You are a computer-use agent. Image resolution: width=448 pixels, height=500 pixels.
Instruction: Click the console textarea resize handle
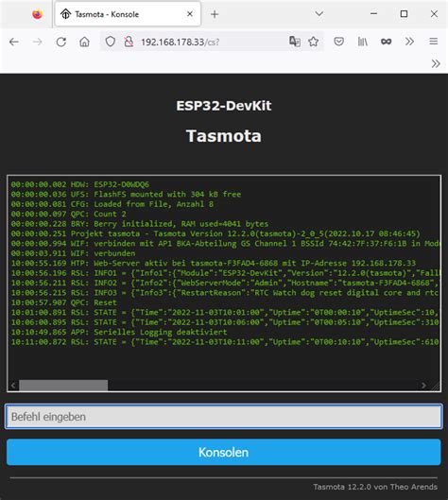pos(436,386)
